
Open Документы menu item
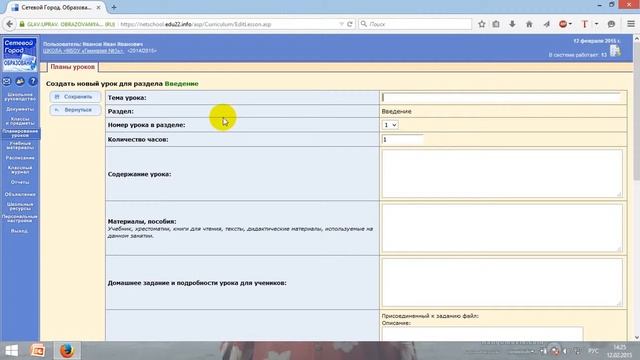coord(20,109)
